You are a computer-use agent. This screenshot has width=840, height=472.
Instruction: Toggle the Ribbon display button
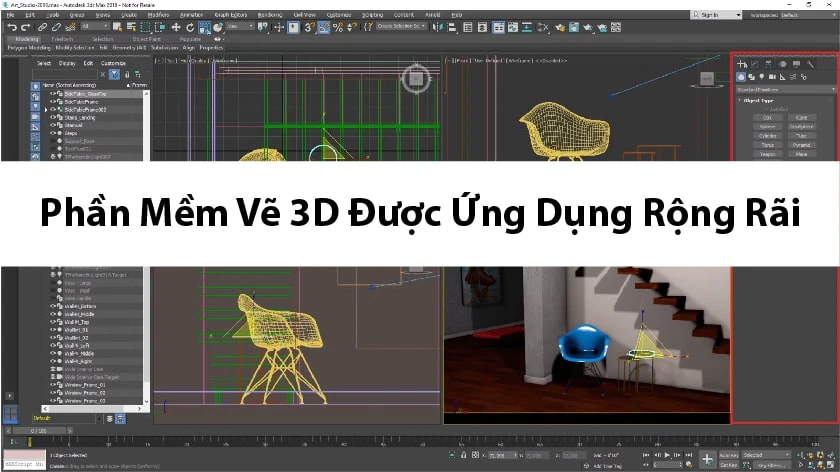click(498, 27)
